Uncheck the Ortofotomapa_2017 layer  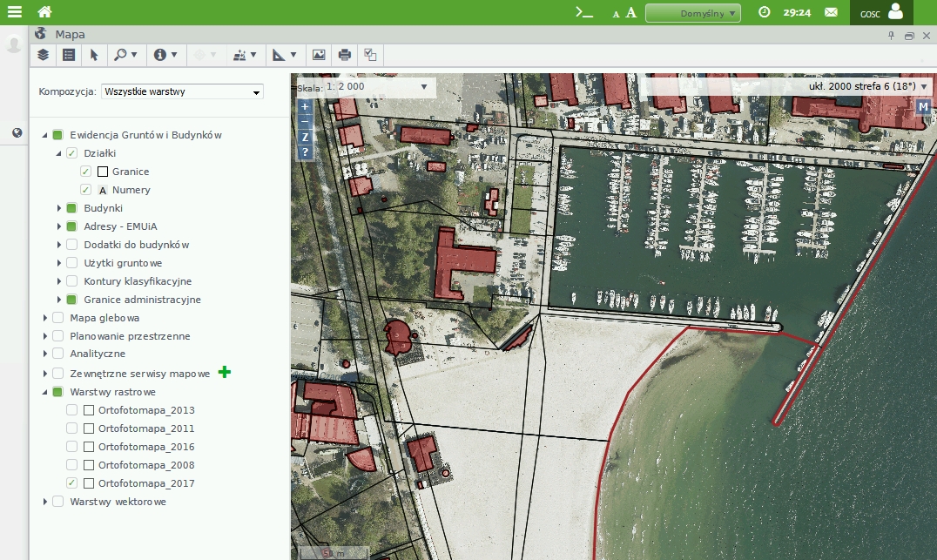click(72, 483)
